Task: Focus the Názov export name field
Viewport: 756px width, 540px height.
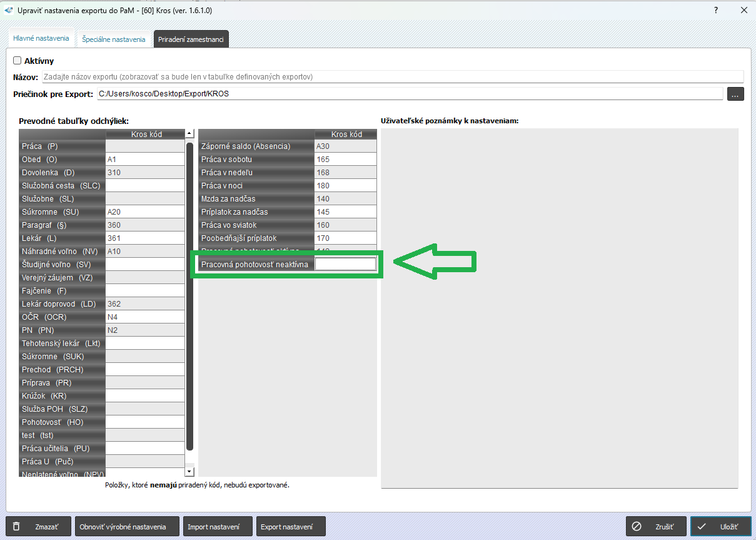Action: pyautogui.click(x=393, y=77)
